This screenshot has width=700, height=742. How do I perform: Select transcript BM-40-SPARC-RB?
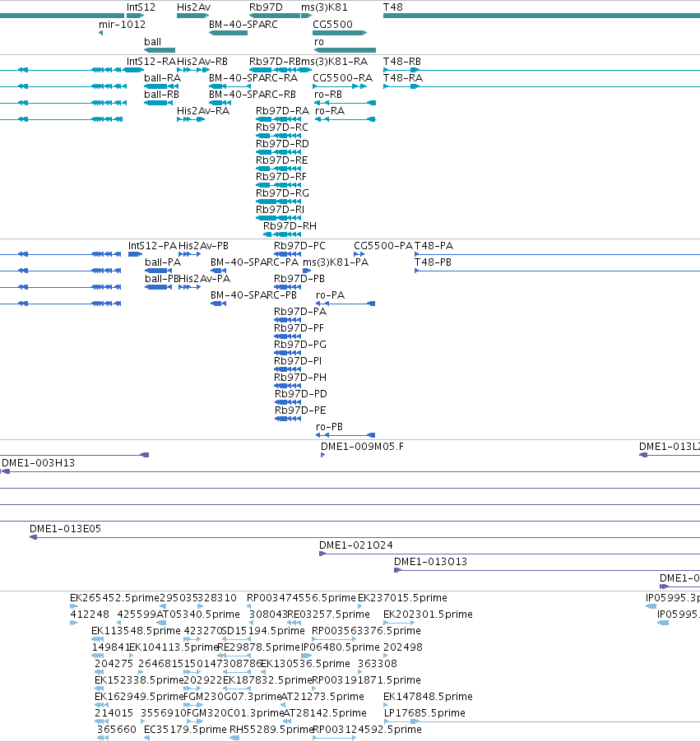tap(253, 94)
